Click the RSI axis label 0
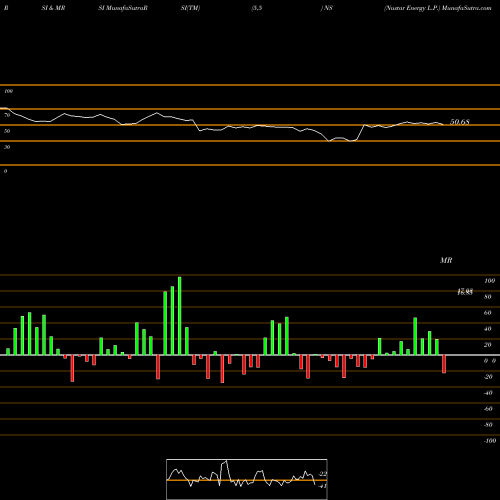 [5, 171]
